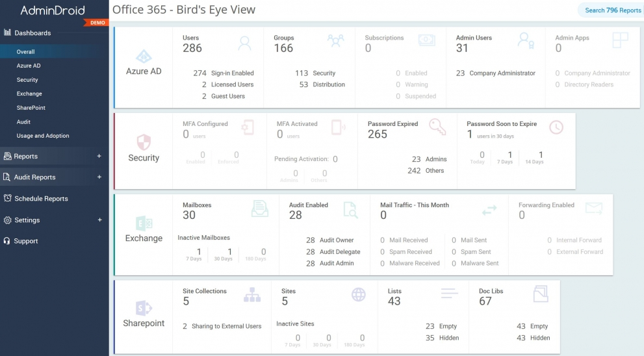Click 23 Admins expired passwords
Image resolution: width=644 pixels, height=356 pixels.
[x=429, y=159]
